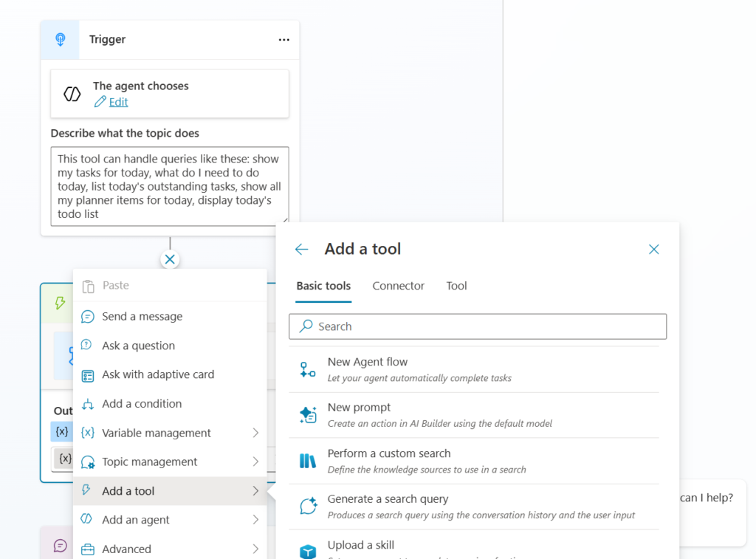Select Ask with adaptive card
Viewport: 756px width, 559px height.
click(x=170, y=374)
